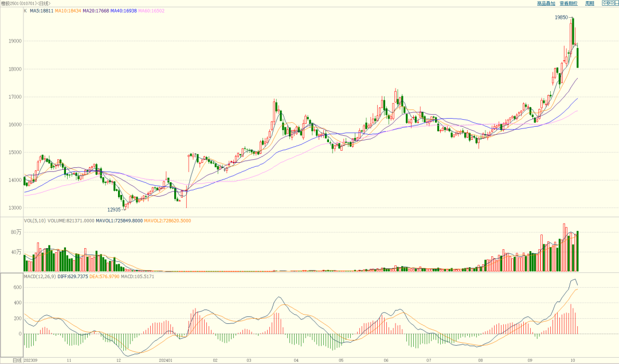
Task: Open the 周期 period selector
Action: tap(589, 3)
